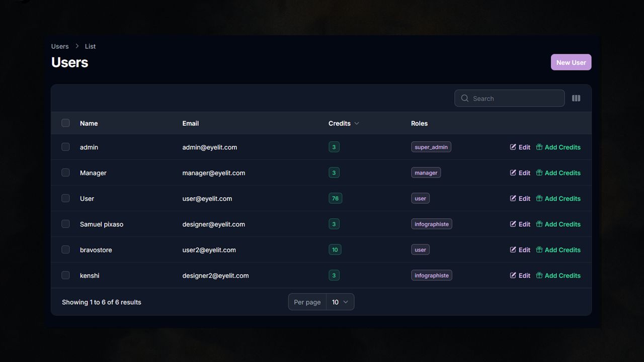Click the pencil edit icon for bravostore
The height and width of the screenshot is (362, 644).
[x=513, y=250]
